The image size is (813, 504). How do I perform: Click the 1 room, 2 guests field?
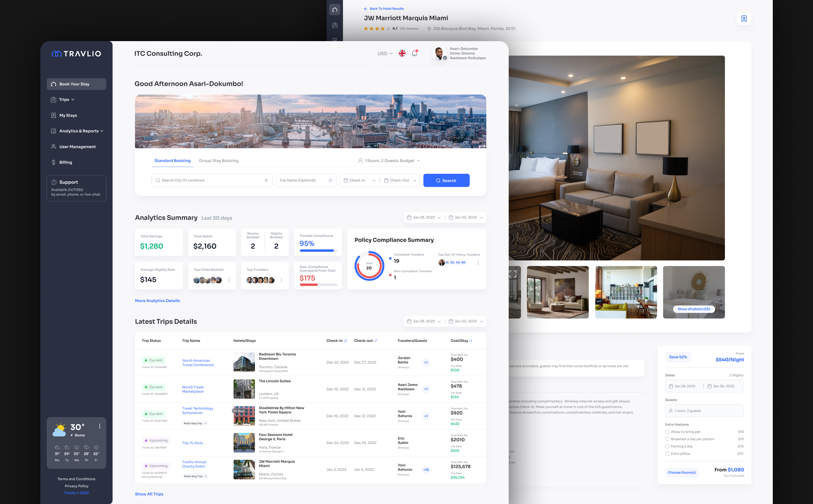pos(704,411)
